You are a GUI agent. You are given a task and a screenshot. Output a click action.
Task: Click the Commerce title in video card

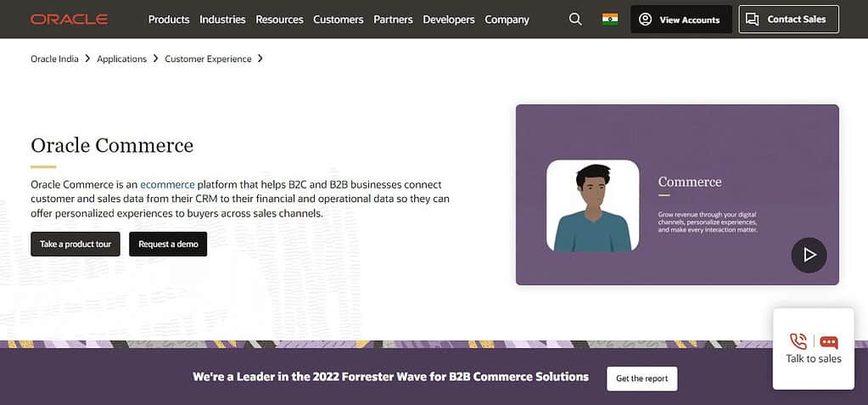[x=690, y=182]
